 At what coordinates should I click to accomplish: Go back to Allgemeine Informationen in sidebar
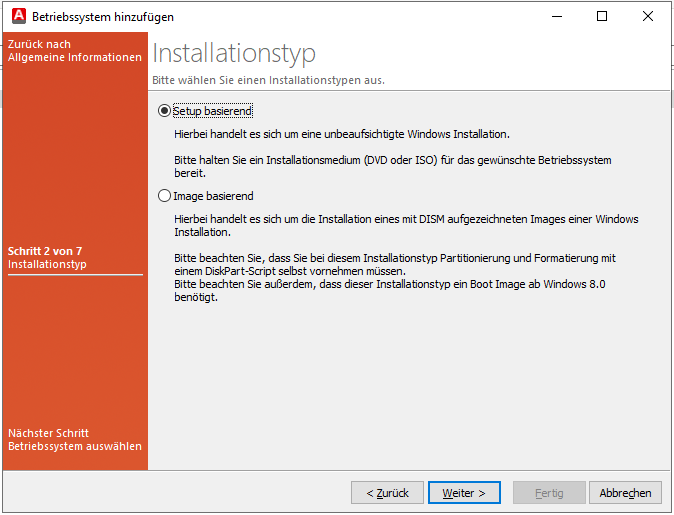pos(75,51)
